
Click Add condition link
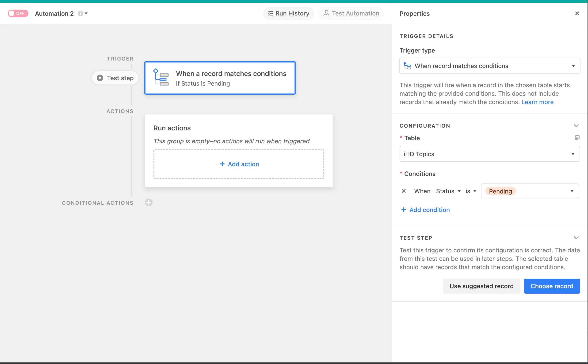(425, 210)
